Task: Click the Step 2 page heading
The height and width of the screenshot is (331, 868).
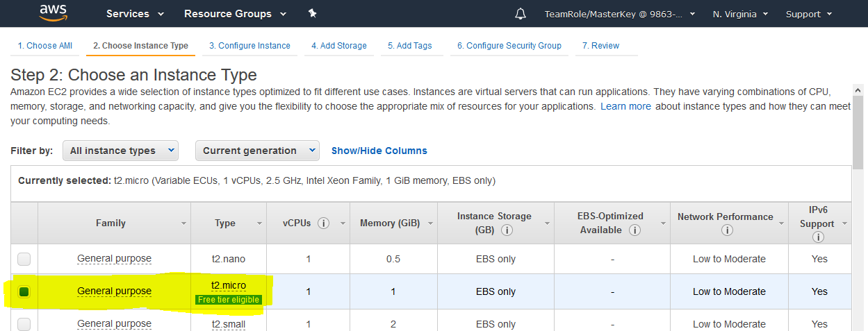Action: pyautogui.click(x=133, y=75)
